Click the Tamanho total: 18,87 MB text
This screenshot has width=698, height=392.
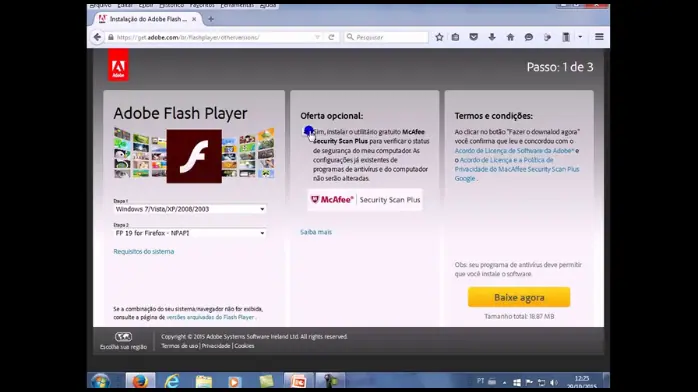(x=519, y=316)
